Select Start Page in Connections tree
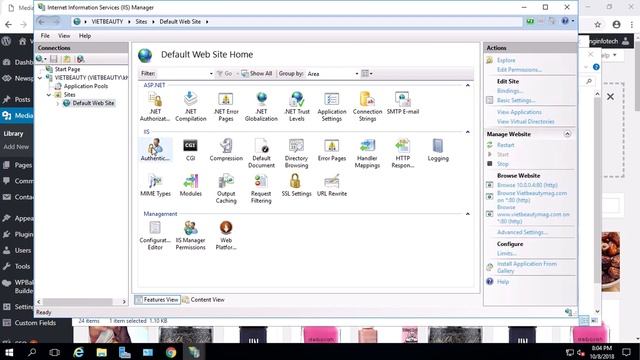This screenshot has height=360, width=640. coord(67,69)
